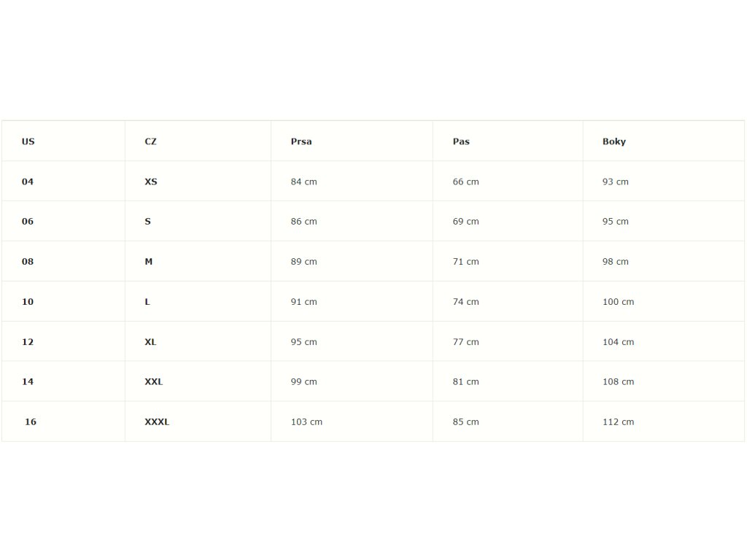Click the XS size cell
747x560 pixels.
click(x=151, y=182)
